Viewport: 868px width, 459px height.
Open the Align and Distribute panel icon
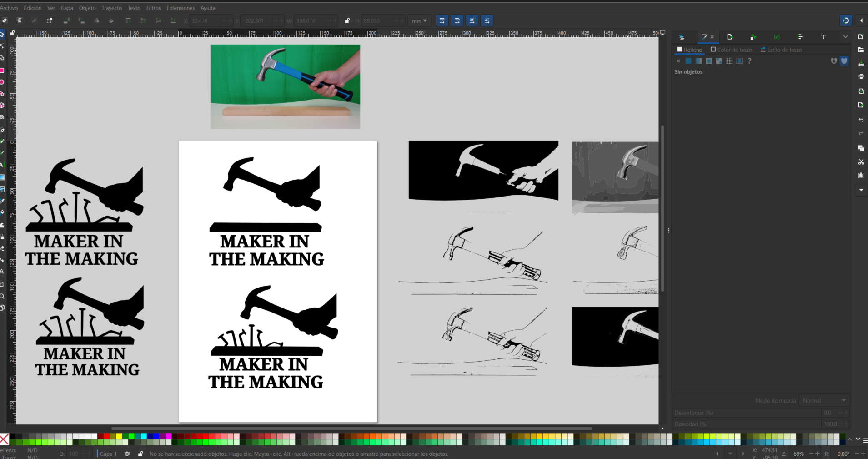pos(800,37)
